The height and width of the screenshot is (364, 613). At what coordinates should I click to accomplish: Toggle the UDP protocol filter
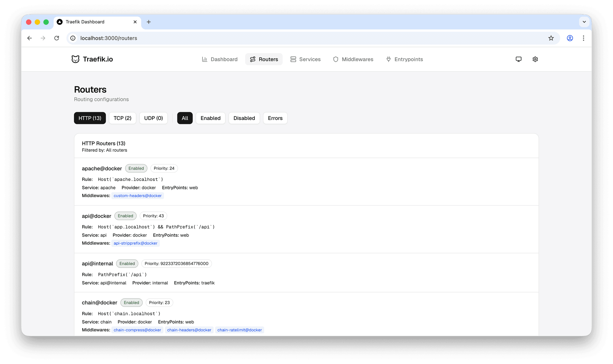[153, 118]
